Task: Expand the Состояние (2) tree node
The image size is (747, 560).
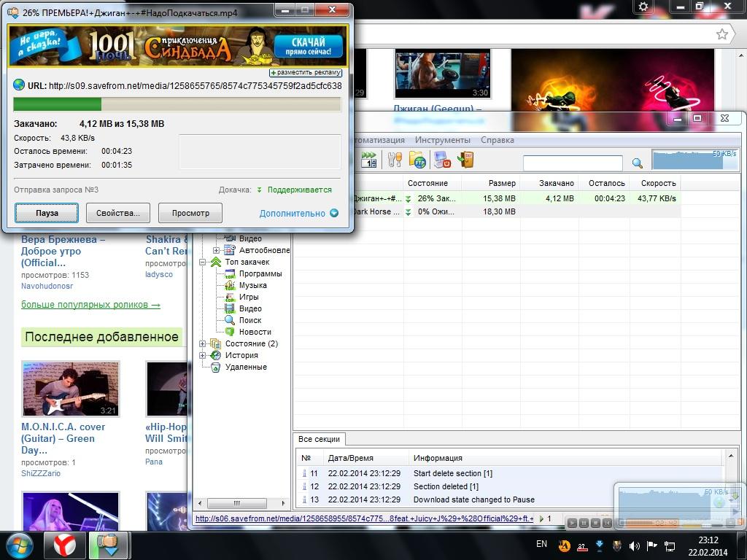Action: (x=204, y=343)
